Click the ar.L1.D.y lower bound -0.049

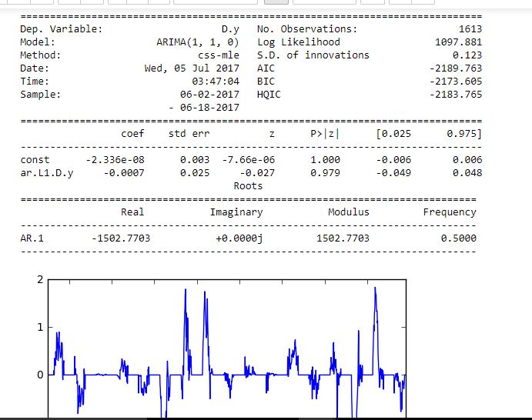(393, 173)
